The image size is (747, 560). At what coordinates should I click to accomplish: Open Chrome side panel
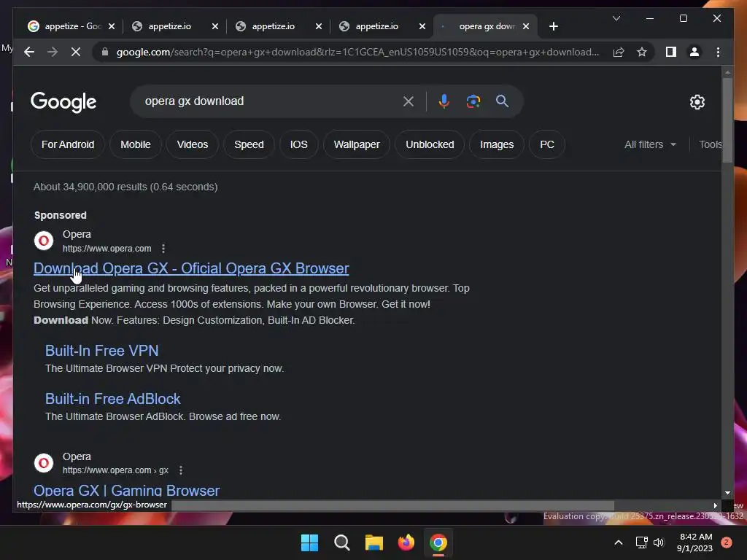point(671,52)
